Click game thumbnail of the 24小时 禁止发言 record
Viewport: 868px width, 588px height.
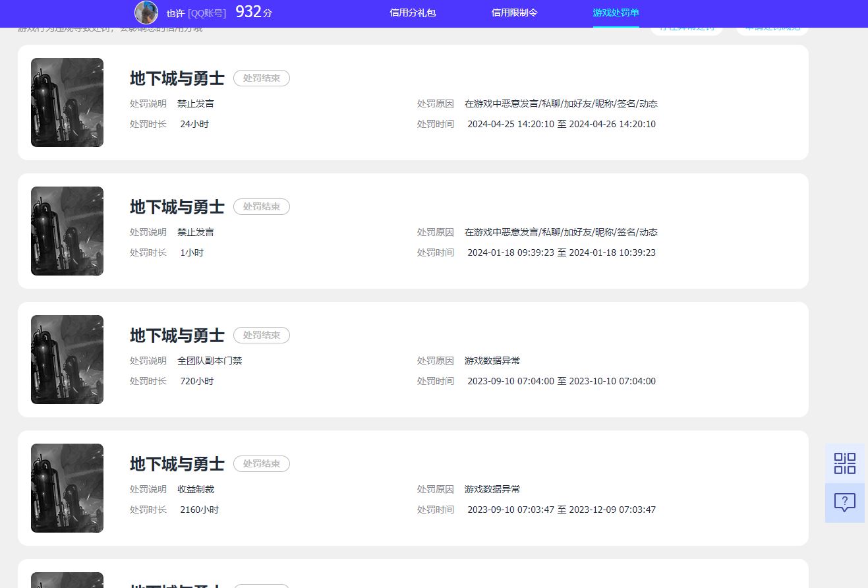(67, 102)
